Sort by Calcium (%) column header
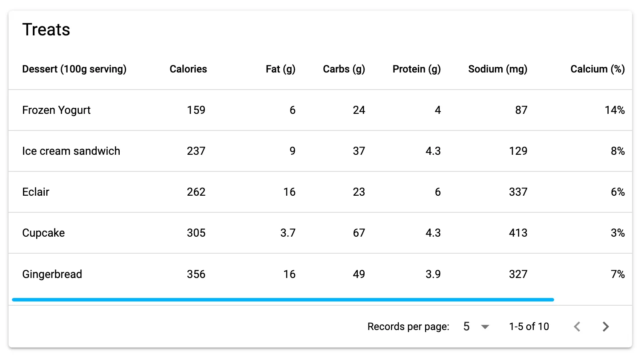Image resolution: width=644 pixels, height=359 pixels. tap(597, 69)
